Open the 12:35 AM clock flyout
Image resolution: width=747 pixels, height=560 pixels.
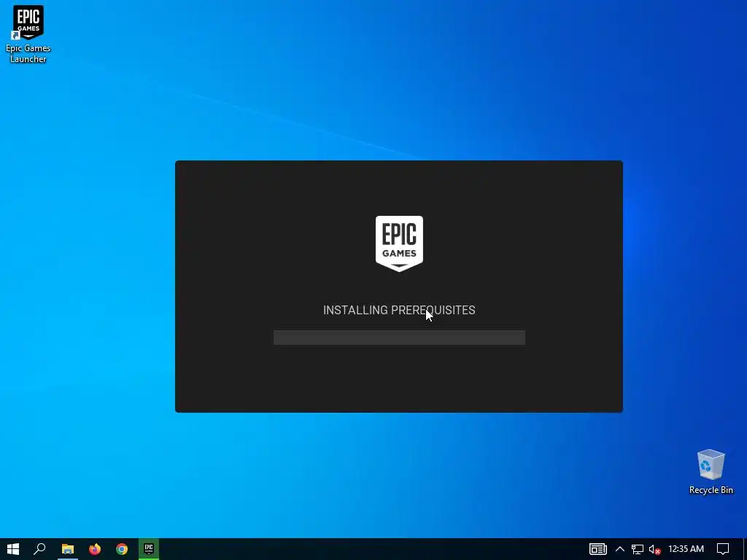(x=686, y=549)
